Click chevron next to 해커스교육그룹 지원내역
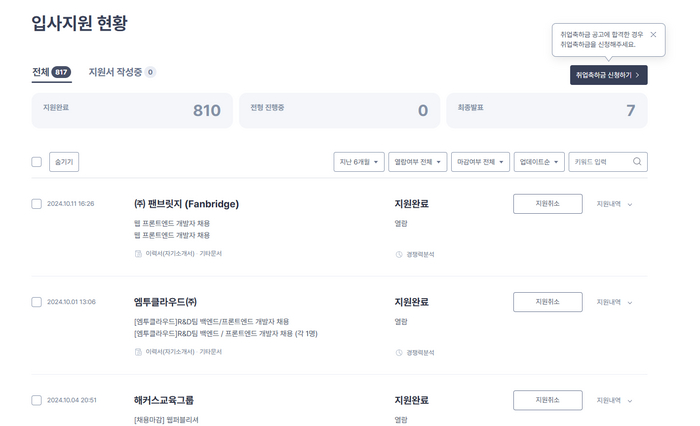700x426 pixels. 630,400
